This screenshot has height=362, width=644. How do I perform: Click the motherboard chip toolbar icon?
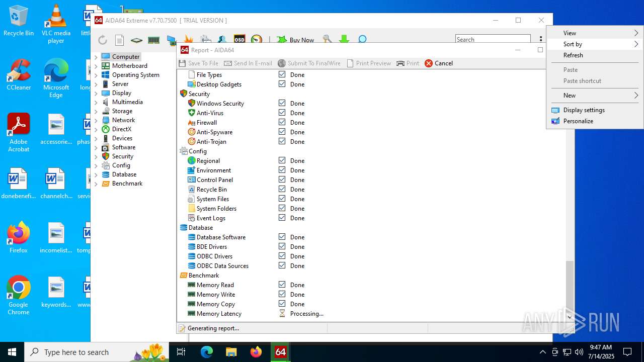(x=136, y=40)
